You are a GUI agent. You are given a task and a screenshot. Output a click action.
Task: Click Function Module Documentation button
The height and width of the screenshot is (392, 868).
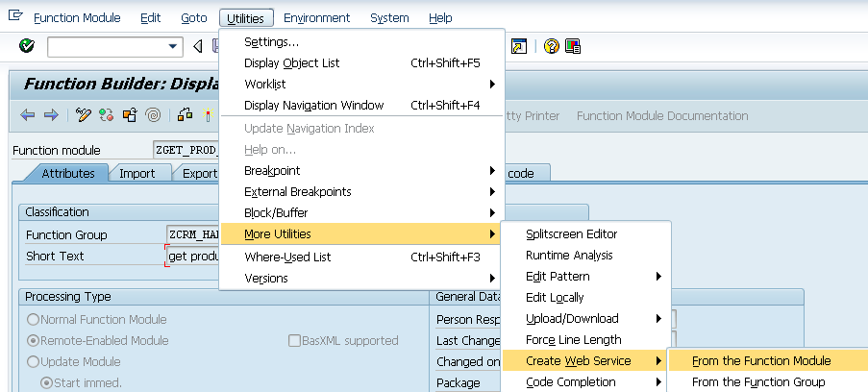click(662, 115)
